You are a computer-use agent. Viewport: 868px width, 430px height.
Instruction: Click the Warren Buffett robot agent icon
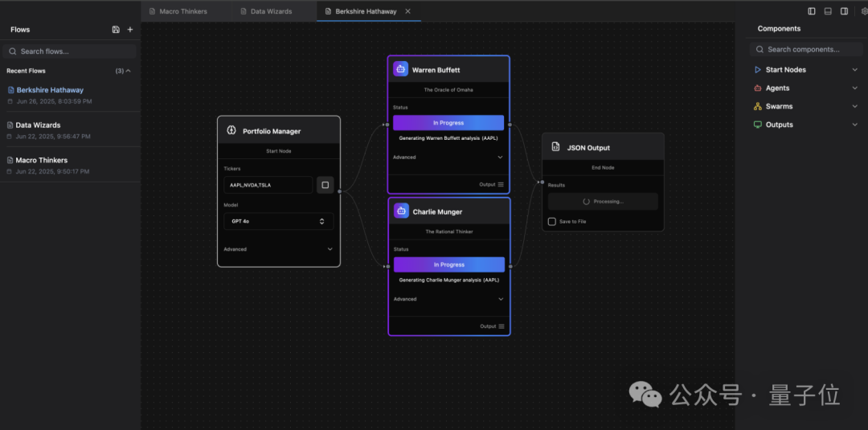tap(401, 69)
